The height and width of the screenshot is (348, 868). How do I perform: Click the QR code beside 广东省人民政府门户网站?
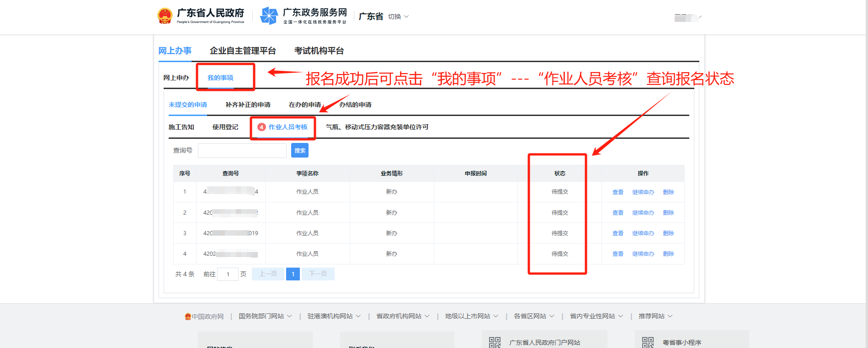point(495,342)
